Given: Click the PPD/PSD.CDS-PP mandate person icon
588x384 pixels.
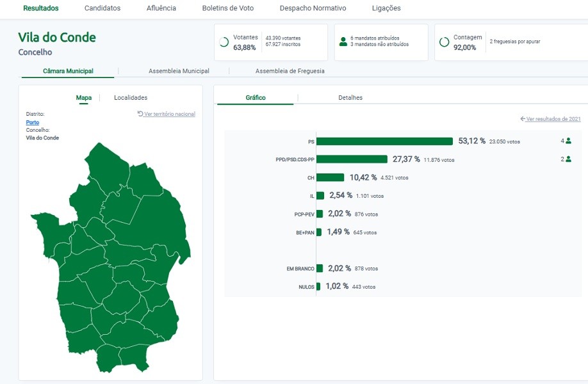Looking at the screenshot, I should (x=568, y=159).
